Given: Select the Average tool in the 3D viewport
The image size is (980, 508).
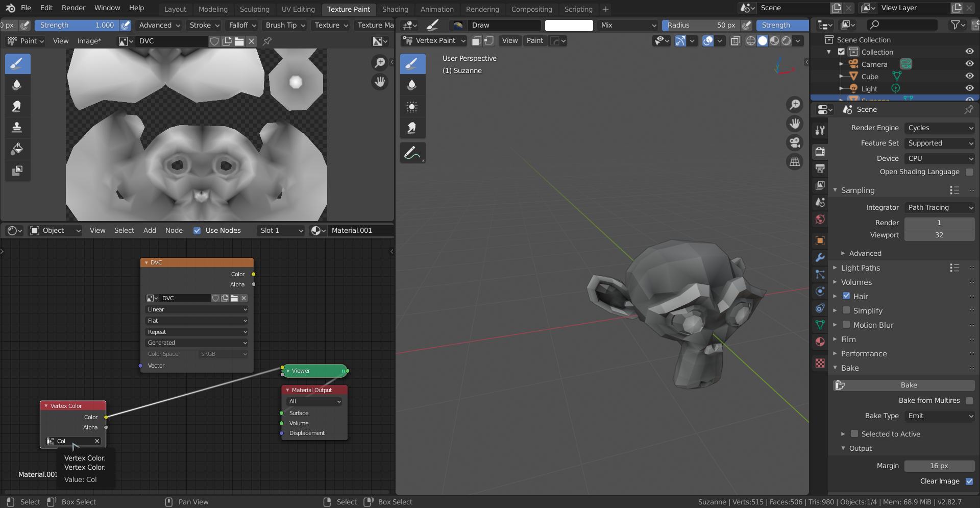Looking at the screenshot, I should click(x=412, y=106).
